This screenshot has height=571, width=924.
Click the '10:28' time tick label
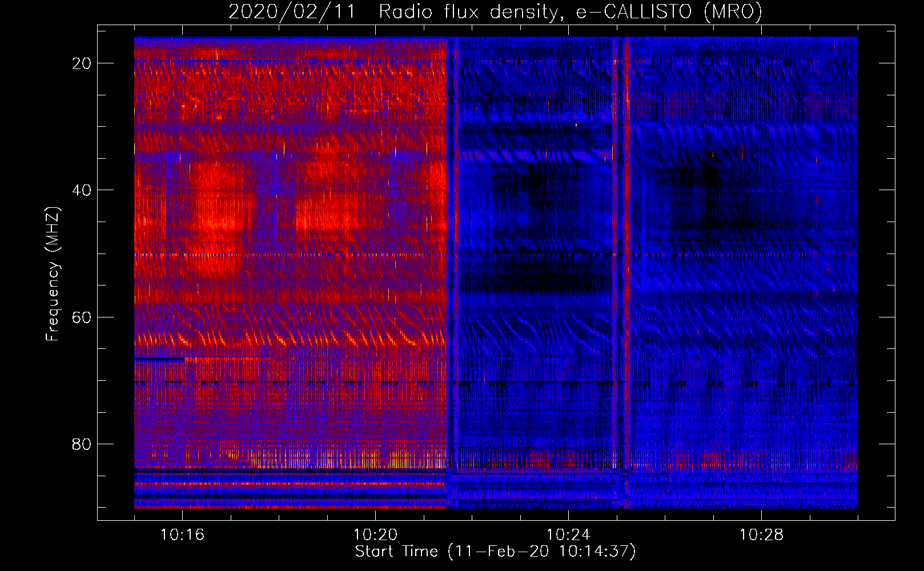click(x=761, y=535)
